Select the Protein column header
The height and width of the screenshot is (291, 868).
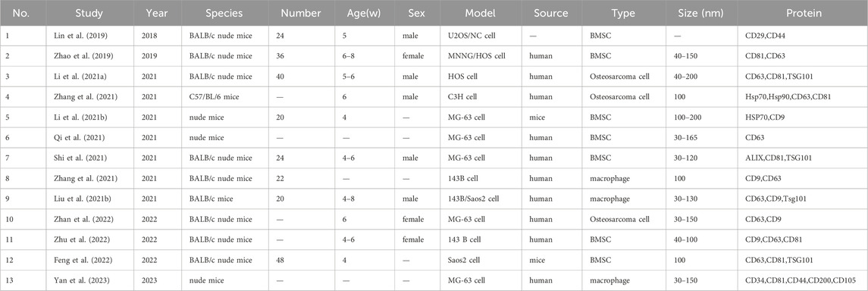(x=802, y=13)
